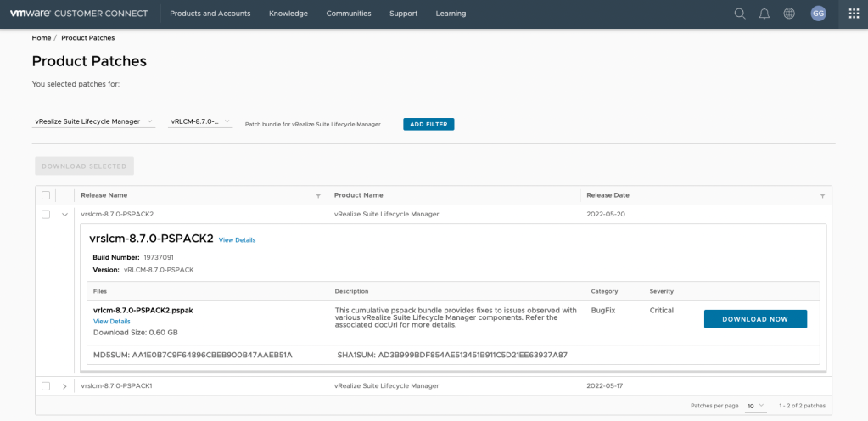The width and height of the screenshot is (868, 421).
Task: Click the Critical severity value
Action: (662, 310)
